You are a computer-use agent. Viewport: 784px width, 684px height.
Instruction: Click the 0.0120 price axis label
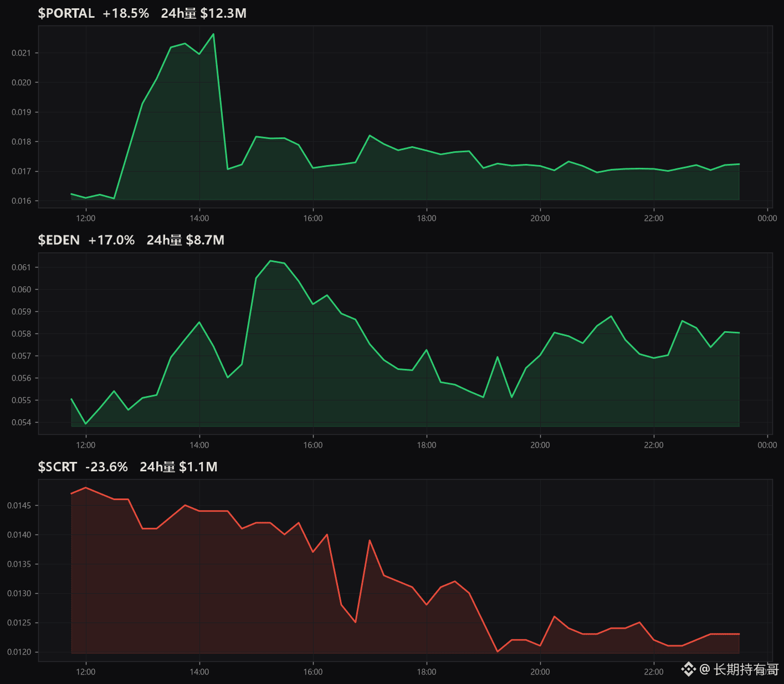(19, 652)
